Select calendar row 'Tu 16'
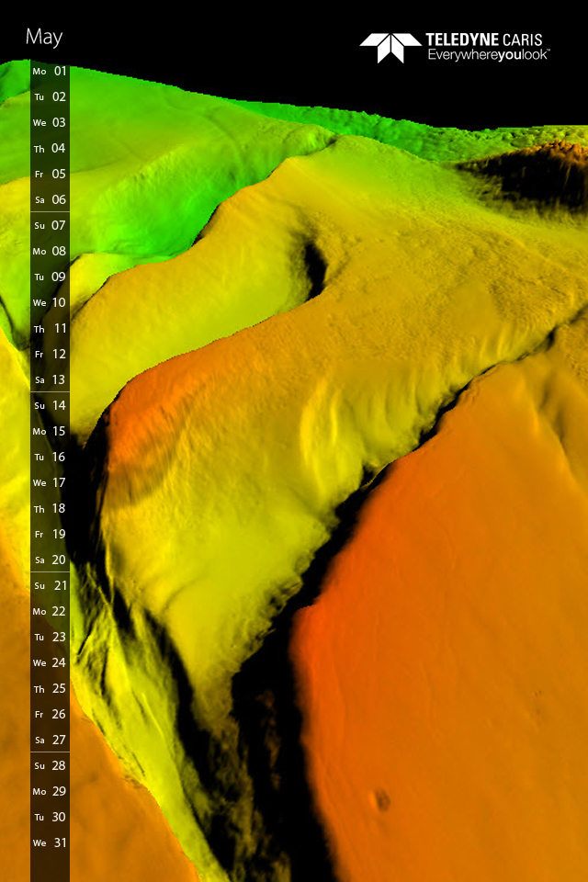This screenshot has width=588, height=882. (x=51, y=457)
